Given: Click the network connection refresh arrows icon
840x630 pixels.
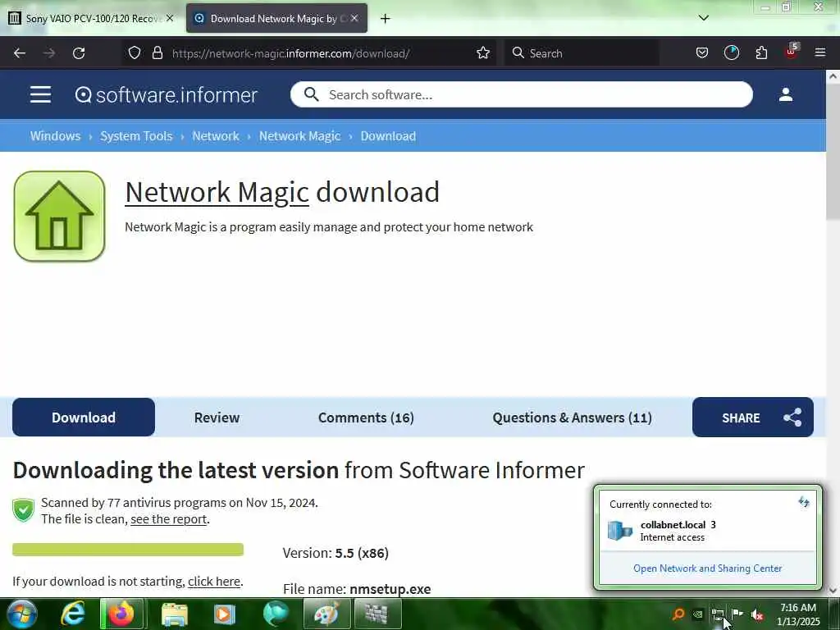Looking at the screenshot, I should click(804, 502).
